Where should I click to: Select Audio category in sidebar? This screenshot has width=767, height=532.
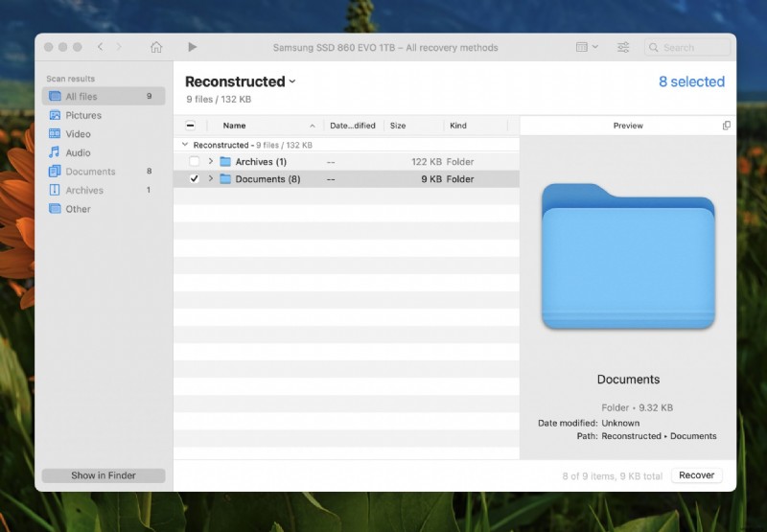click(79, 152)
